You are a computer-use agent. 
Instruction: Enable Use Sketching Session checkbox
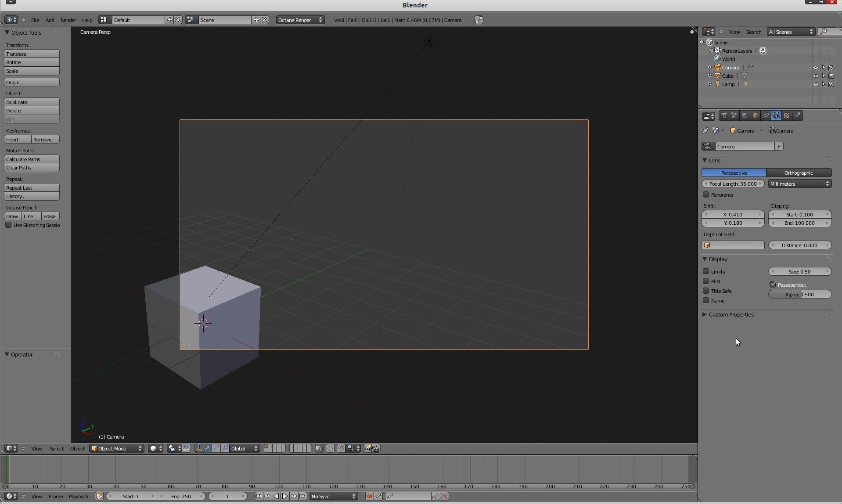[x=8, y=225]
